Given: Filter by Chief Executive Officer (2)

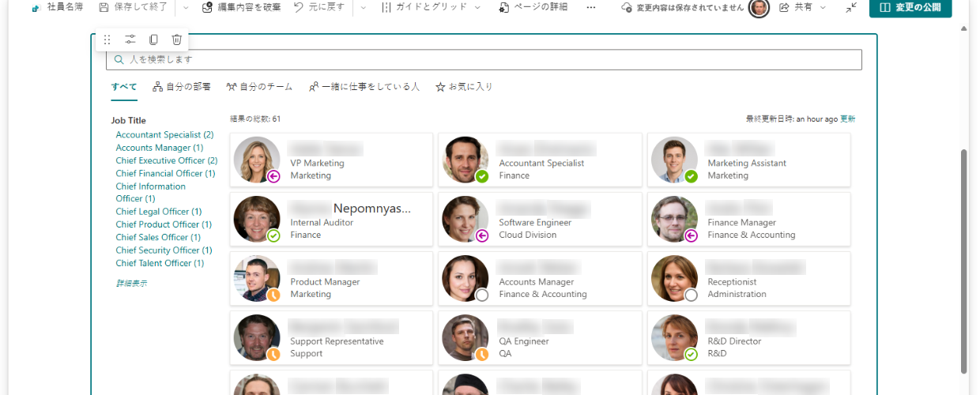Looking at the screenshot, I should click(x=167, y=160).
